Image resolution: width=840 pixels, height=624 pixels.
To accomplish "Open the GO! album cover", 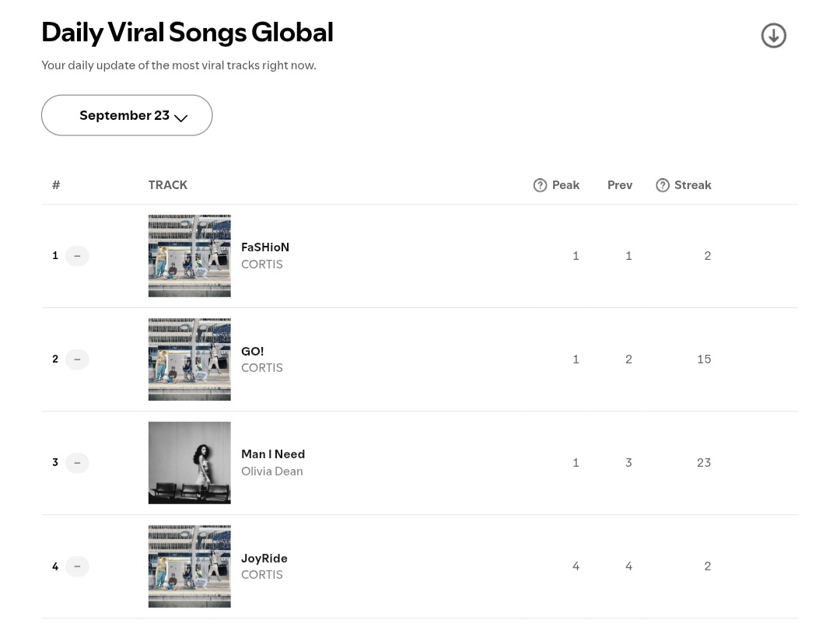I will coord(190,359).
